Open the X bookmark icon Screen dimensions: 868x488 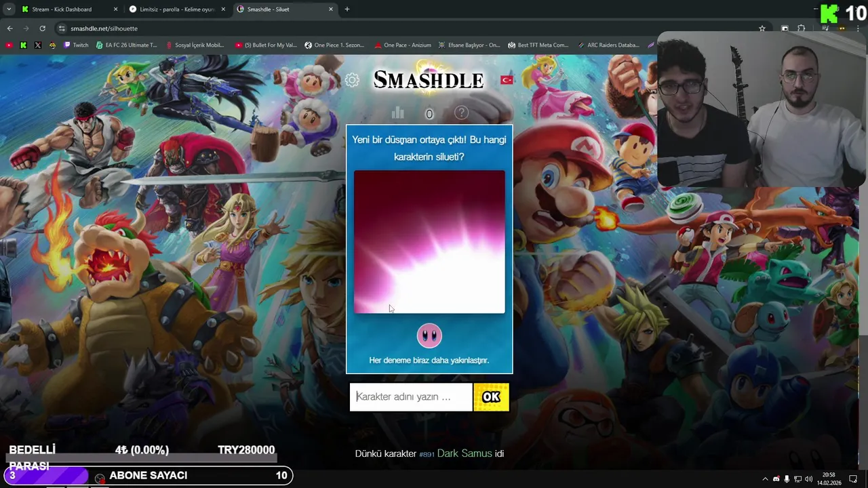pyautogui.click(x=38, y=45)
